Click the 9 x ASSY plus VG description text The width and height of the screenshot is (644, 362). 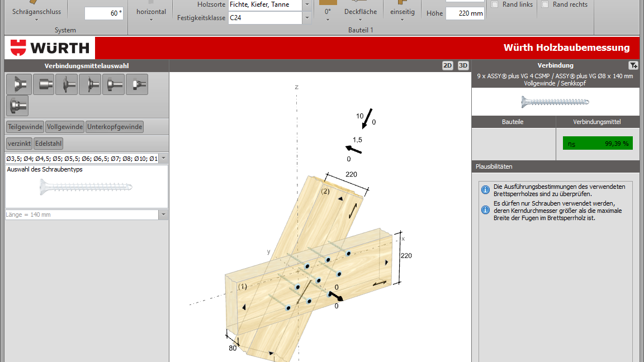(555, 80)
